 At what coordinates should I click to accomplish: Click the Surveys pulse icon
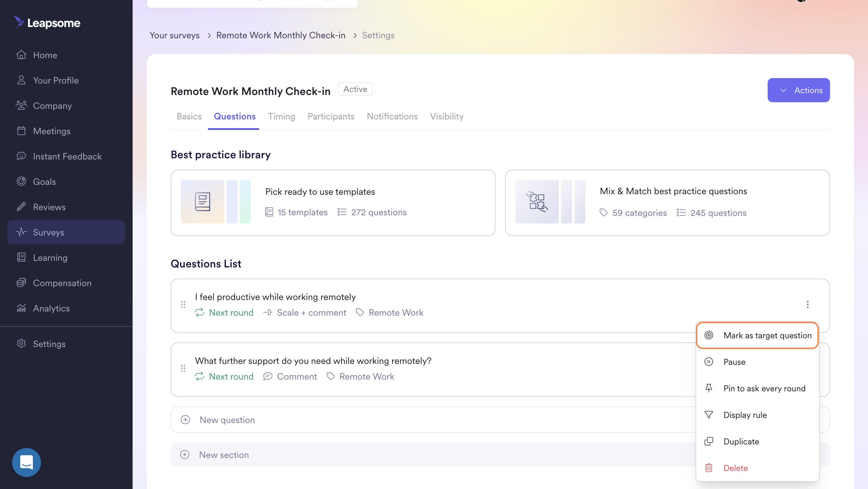pos(21,232)
